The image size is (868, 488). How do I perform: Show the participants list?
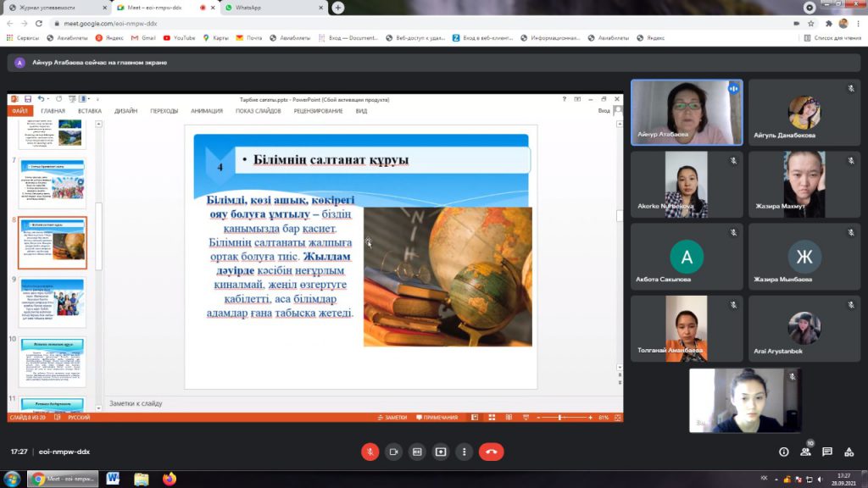[805, 452]
